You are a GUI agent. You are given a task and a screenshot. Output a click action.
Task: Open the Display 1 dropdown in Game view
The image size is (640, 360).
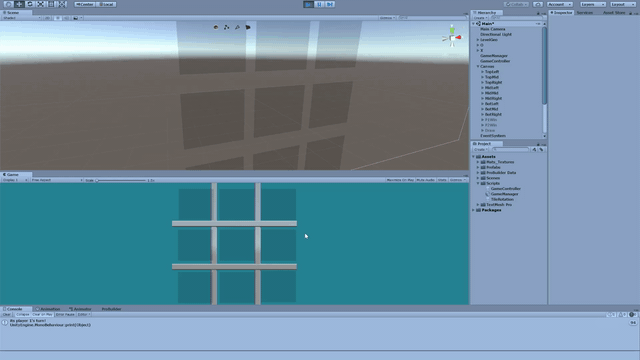click(x=15, y=180)
